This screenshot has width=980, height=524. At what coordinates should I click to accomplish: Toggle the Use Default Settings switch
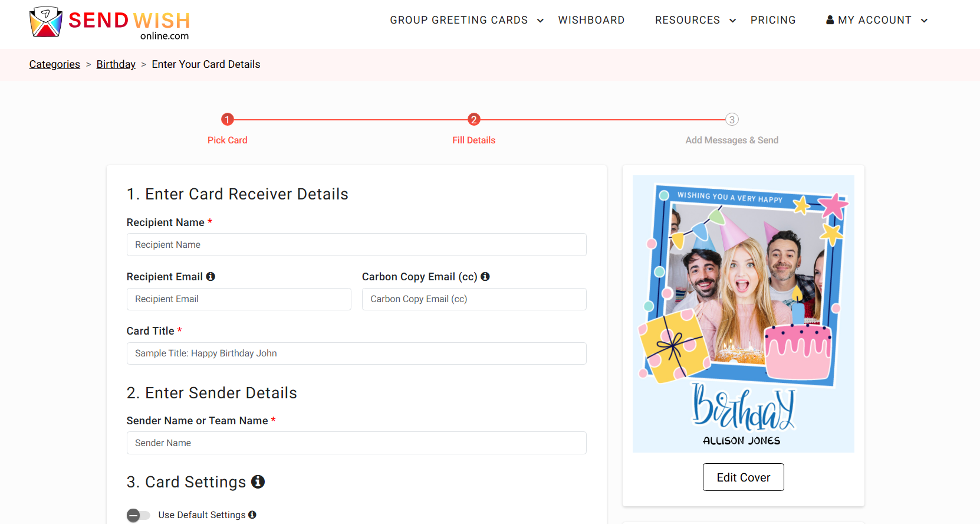tap(138, 515)
